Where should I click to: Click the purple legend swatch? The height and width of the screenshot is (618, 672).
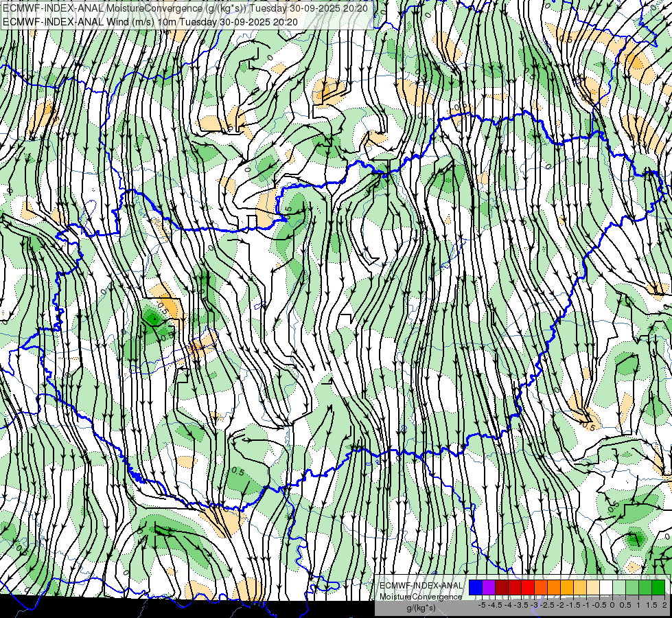[489, 588]
